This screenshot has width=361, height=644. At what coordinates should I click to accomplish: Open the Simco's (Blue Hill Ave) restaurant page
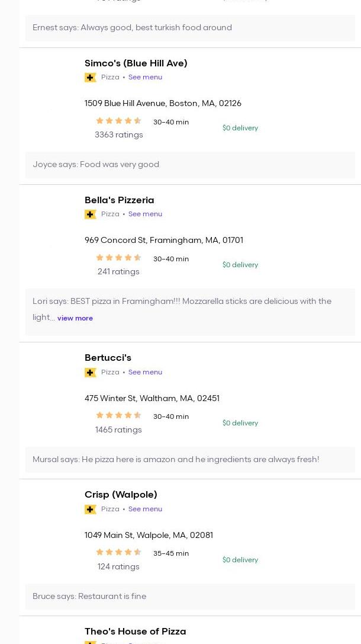pyautogui.click(x=136, y=63)
